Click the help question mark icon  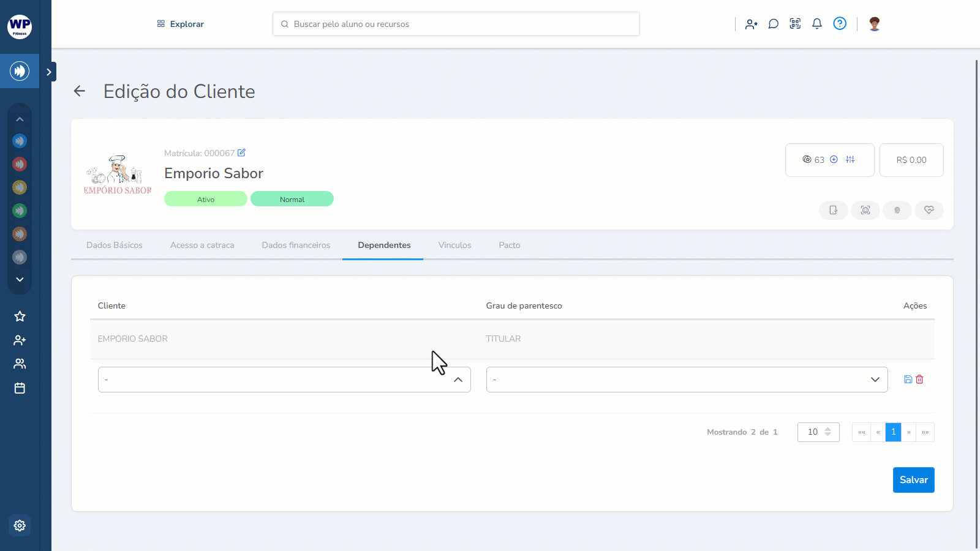(x=840, y=24)
